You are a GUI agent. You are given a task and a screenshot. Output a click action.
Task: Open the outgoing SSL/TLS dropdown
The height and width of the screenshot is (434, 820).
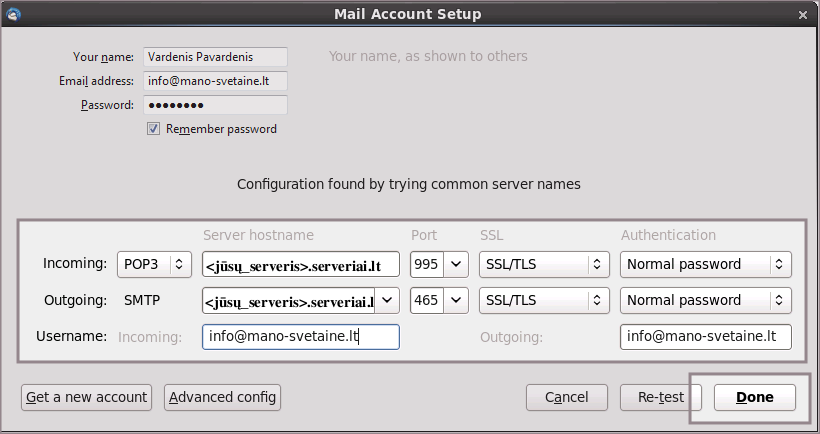pyautogui.click(x=542, y=300)
